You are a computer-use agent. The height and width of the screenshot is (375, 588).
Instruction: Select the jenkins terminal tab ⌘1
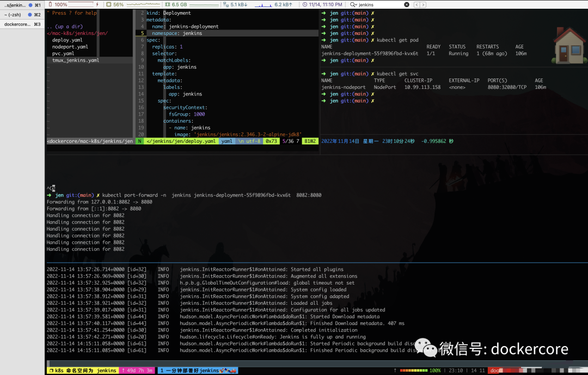point(22,5)
